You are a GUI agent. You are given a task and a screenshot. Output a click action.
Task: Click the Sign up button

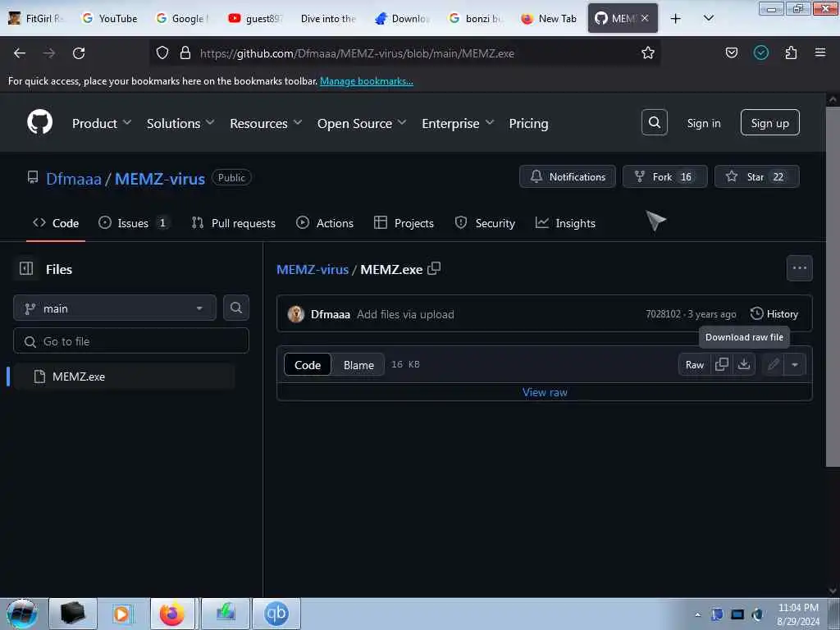click(x=769, y=123)
